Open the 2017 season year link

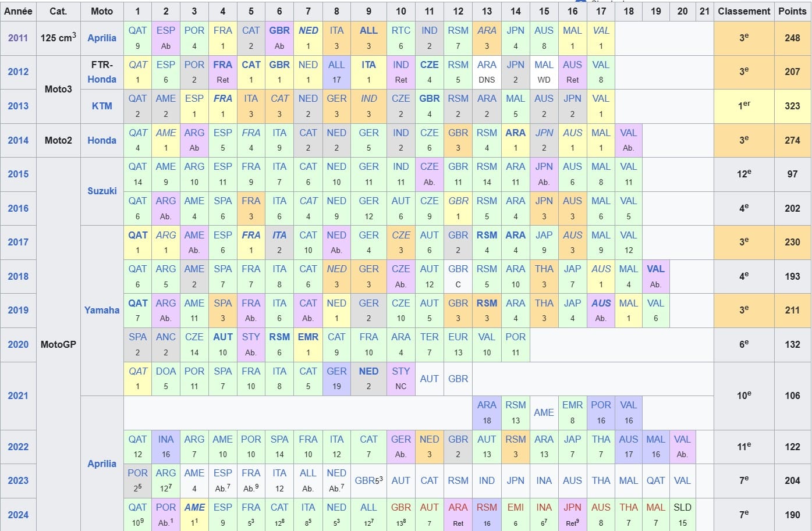click(18, 242)
